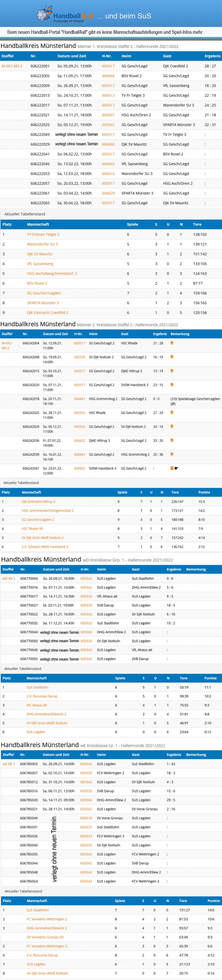Open the PDF report for game 606242004

pos(172,343)
